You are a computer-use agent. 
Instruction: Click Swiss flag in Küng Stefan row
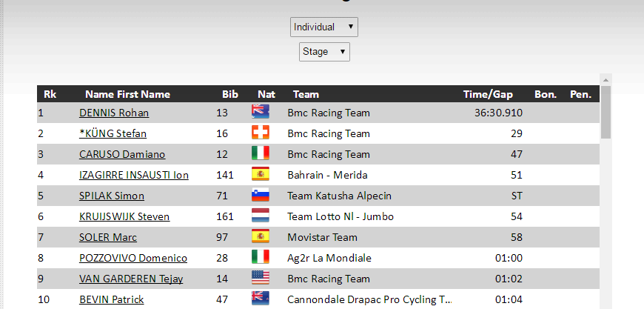tap(260, 133)
